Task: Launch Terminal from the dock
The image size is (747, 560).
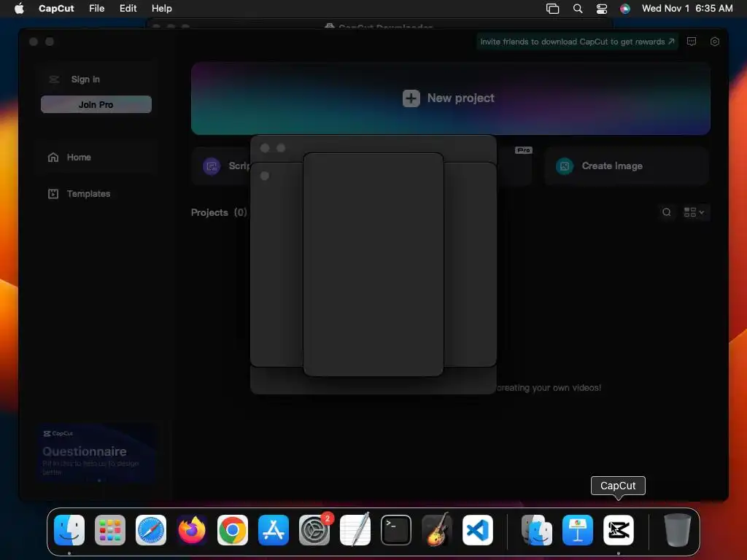Action: (x=396, y=530)
